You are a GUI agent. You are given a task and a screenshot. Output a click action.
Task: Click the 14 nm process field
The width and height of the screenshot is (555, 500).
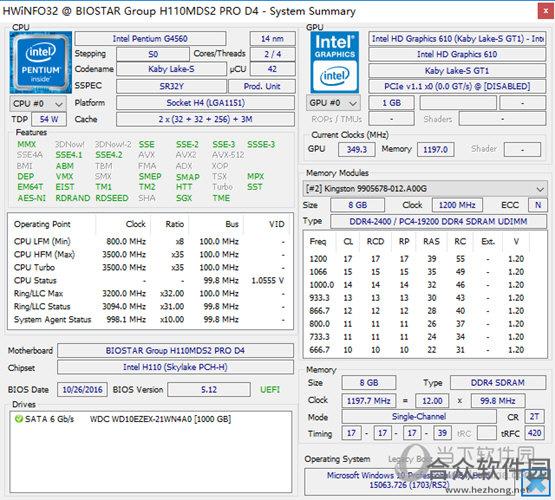(x=272, y=39)
